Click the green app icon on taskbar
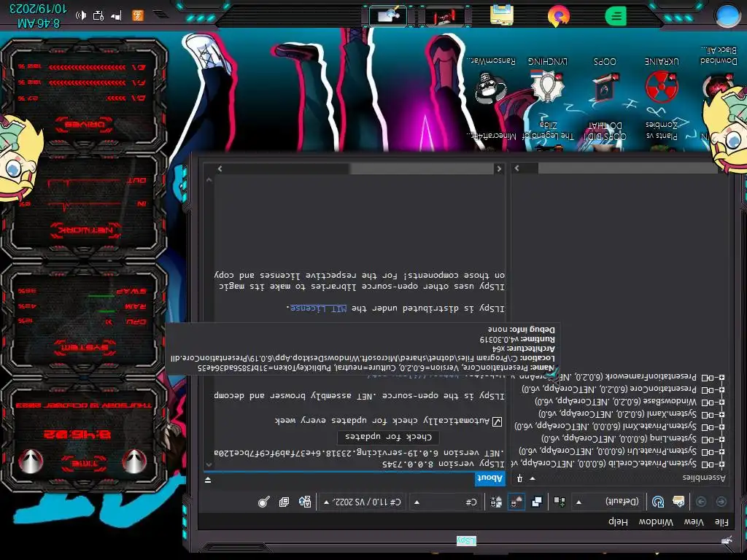Screen dimensions: 747x560 click(616, 16)
